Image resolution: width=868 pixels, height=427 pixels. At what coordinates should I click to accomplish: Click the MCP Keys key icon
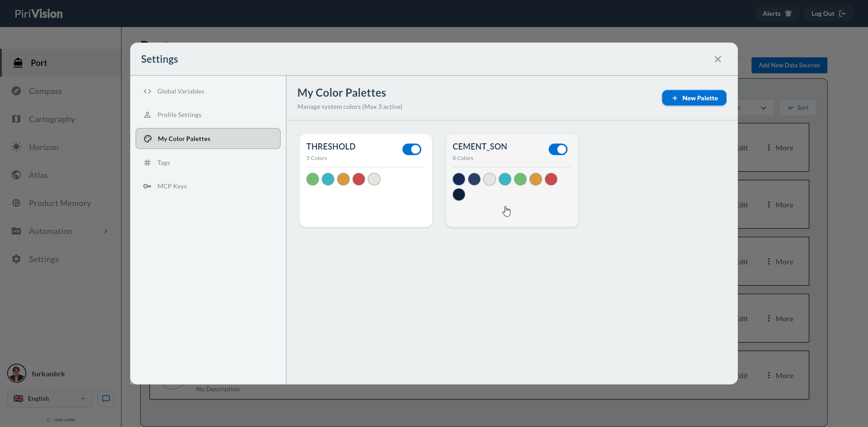147,186
